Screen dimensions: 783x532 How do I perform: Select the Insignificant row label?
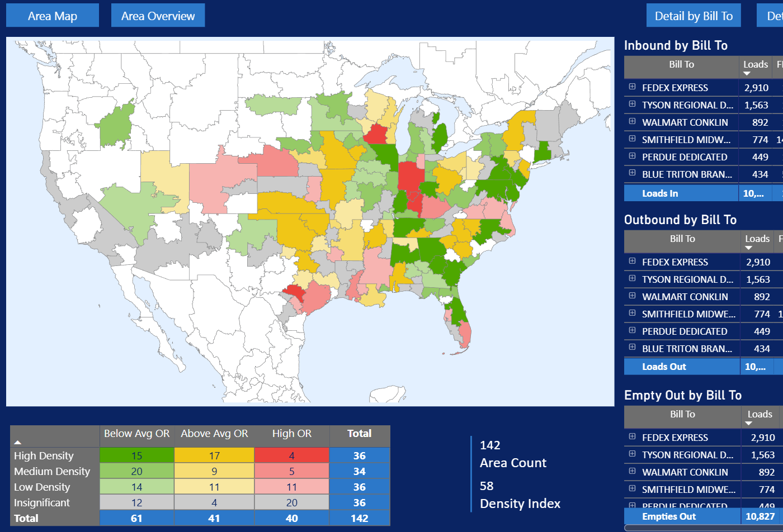pyautogui.click(x=42, y=503)
